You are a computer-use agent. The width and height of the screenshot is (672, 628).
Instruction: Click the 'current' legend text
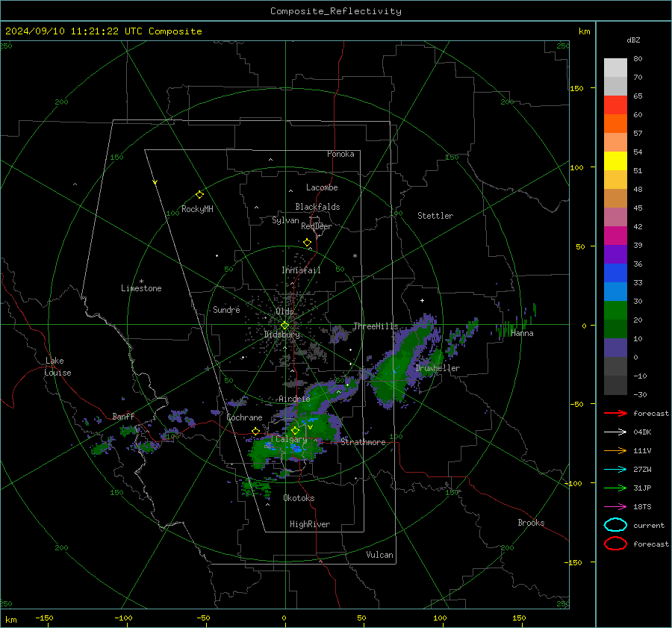point(649,525)
